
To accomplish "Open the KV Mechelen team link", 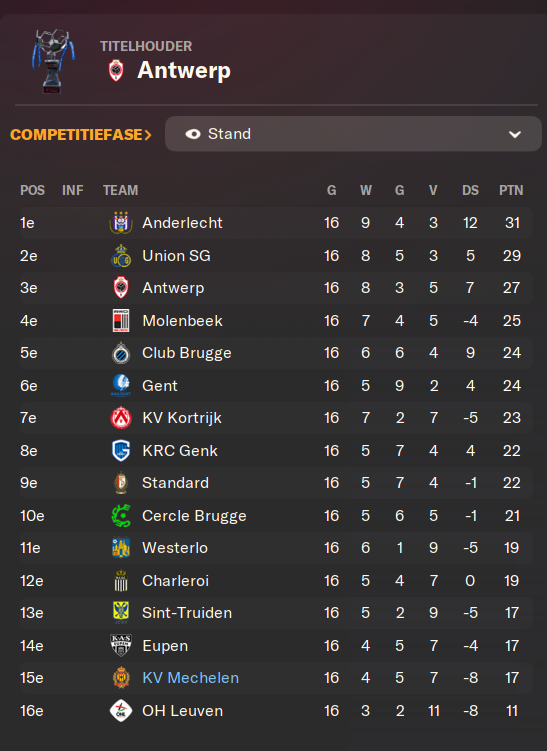I will coord(191,678).
